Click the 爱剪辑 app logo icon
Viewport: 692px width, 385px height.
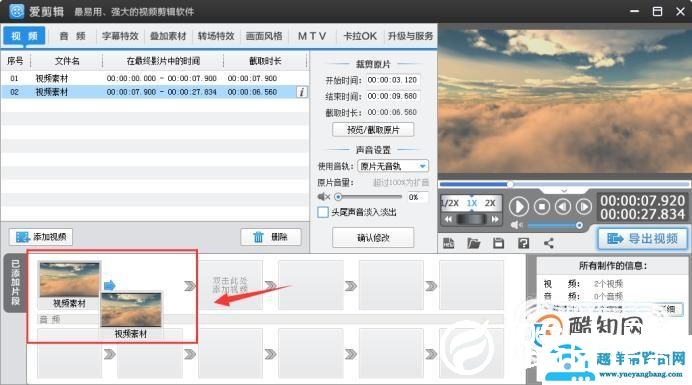coord(16,11)
